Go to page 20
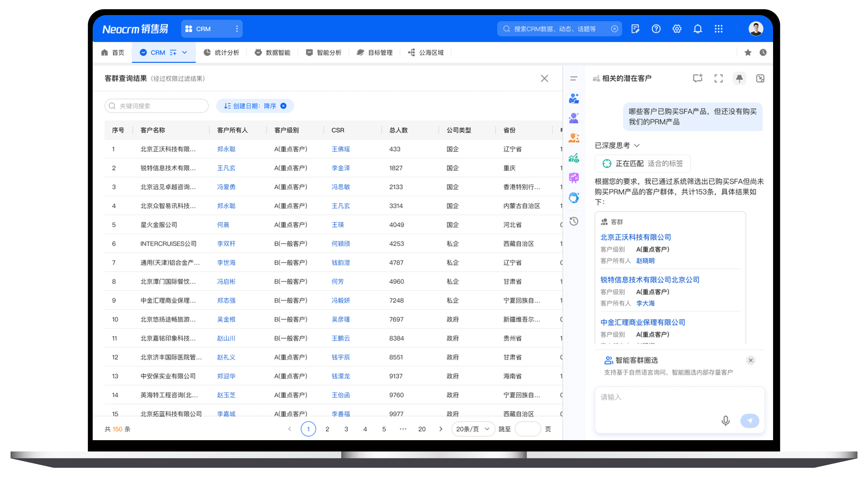Screen dimensions: 868x477 422,429
